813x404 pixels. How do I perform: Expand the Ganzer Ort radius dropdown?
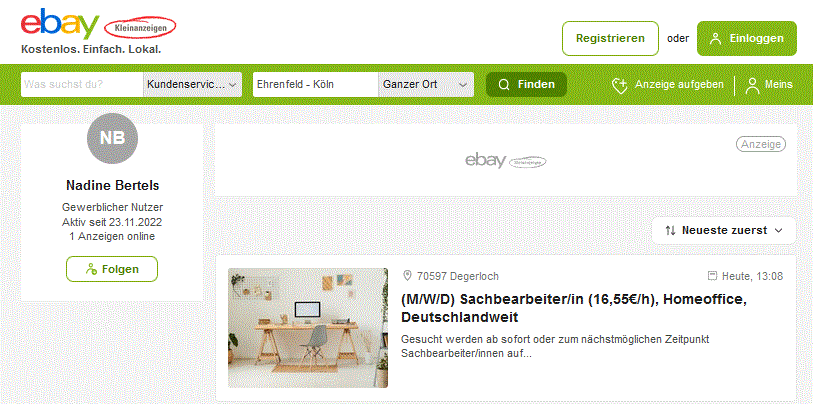pos(426,85)
